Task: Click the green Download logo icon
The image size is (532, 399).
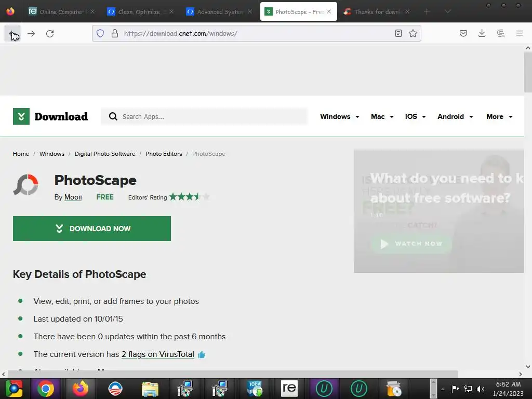Action: tap(21, 116)
